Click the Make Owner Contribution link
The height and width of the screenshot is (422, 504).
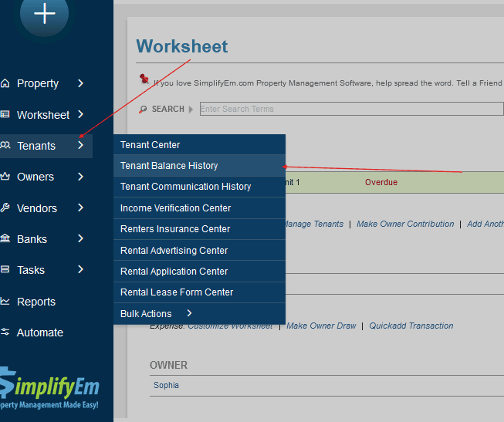(405, 224)
